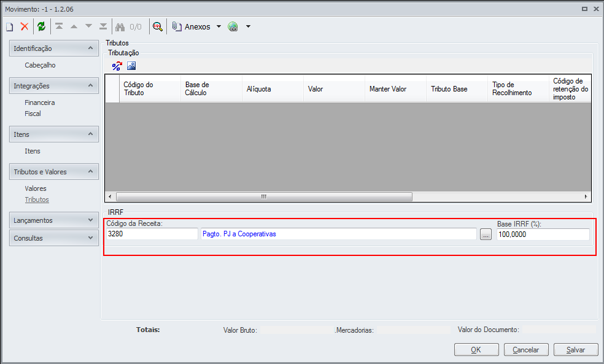The image size is (604, 364).
Task: Collapse the Integrações section
Action: click(x=54, y=86)
